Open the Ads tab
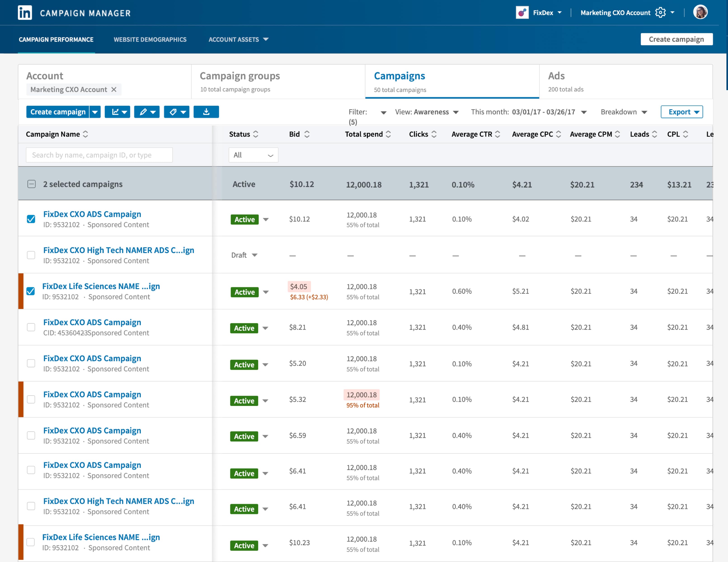The height and width of the screenshot is (562, 728). 626,82
